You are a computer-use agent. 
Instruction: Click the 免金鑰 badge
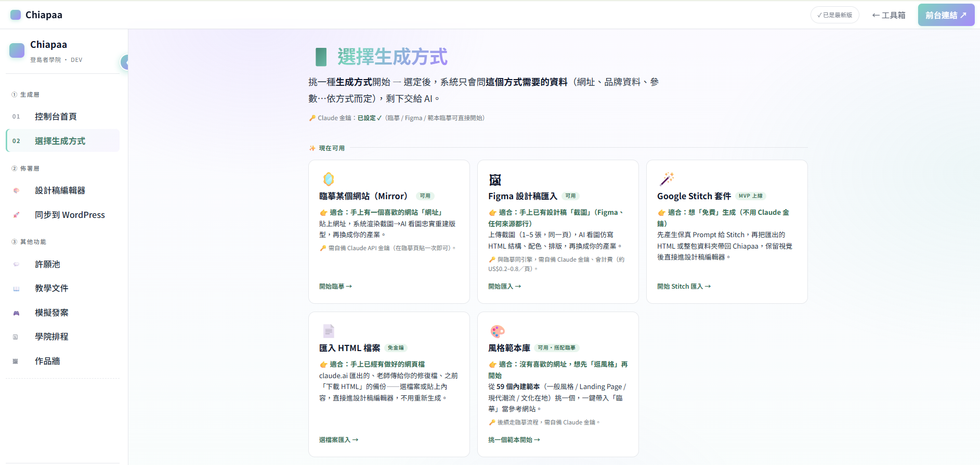pos(396,348)
